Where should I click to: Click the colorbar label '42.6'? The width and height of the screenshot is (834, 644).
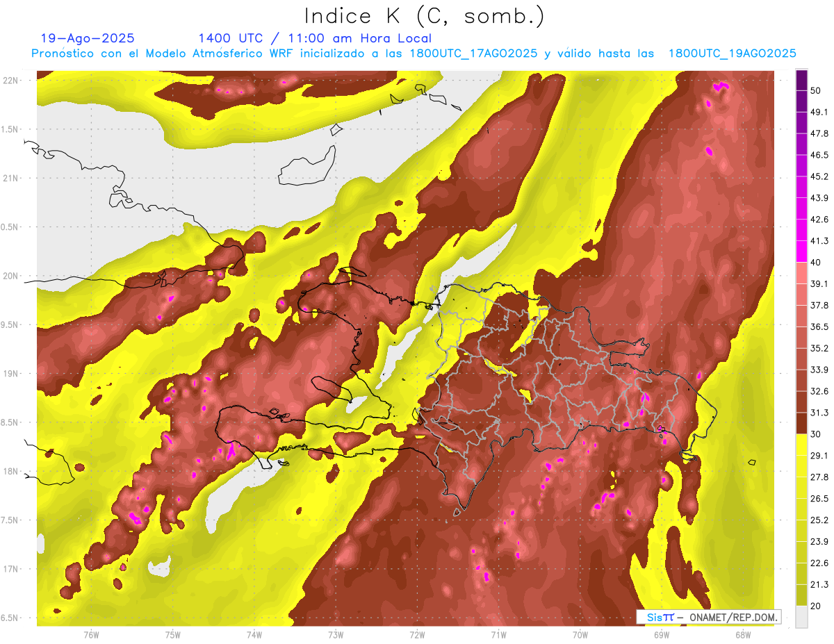pos(819,220)
